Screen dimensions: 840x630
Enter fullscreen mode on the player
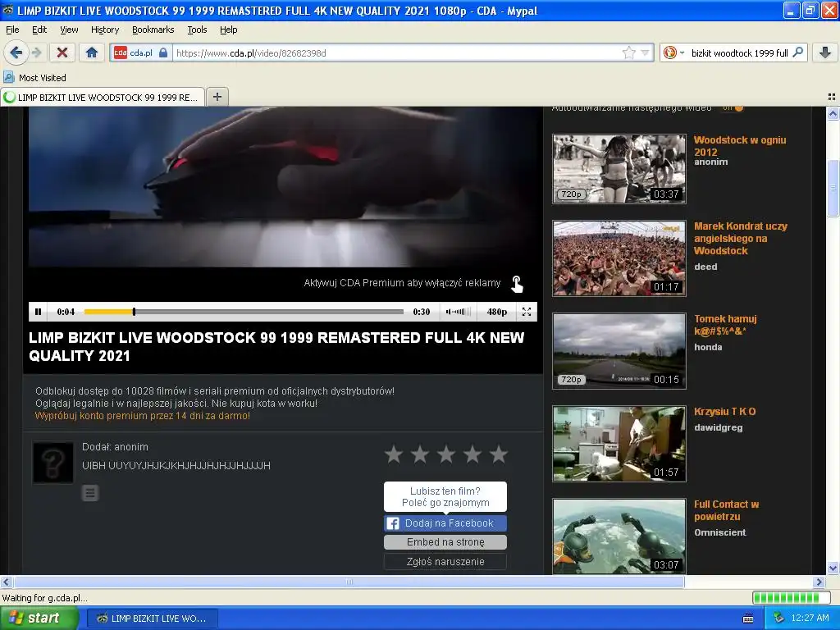tap(527, 311)
